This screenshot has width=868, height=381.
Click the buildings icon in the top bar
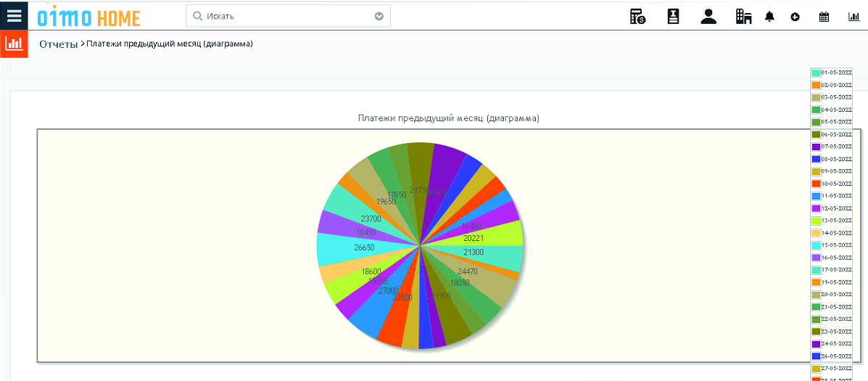click(743, 17)
